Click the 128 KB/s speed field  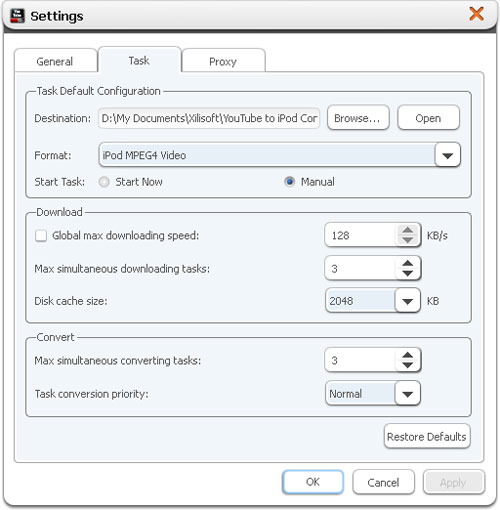[x=361, y=235]
